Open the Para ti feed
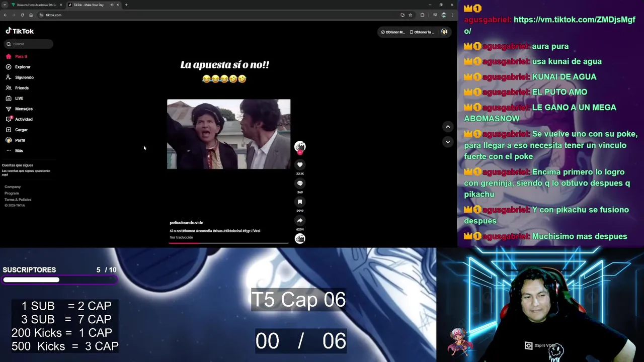Screen dimensions: 644x362 (x=17, y=56)
